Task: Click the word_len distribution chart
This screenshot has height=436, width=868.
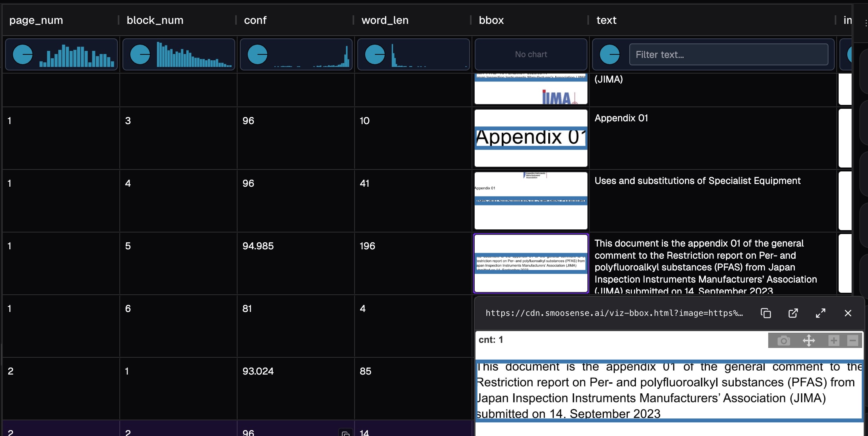Action: pos(429,54)
